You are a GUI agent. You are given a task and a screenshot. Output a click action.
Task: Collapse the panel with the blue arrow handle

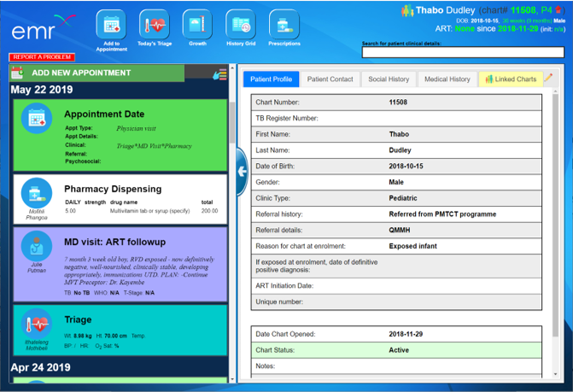(x=241, y=171)
